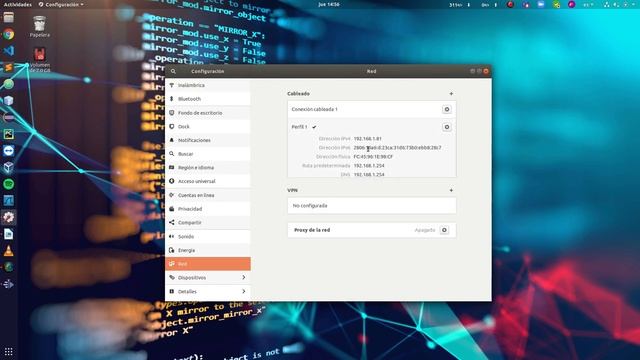Open Sonido settings
The width and height of the screenshot is (640, 360).
(x=208, y=237)
